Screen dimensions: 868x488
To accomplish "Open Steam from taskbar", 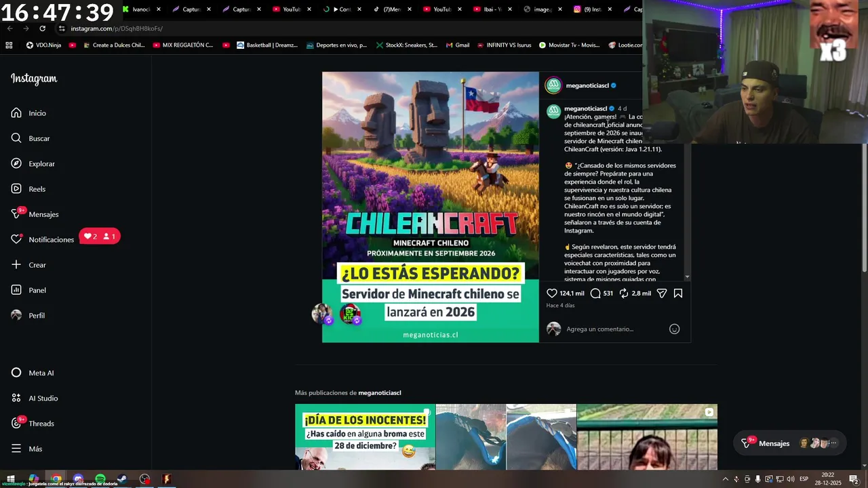I will [x=122, y=479].
